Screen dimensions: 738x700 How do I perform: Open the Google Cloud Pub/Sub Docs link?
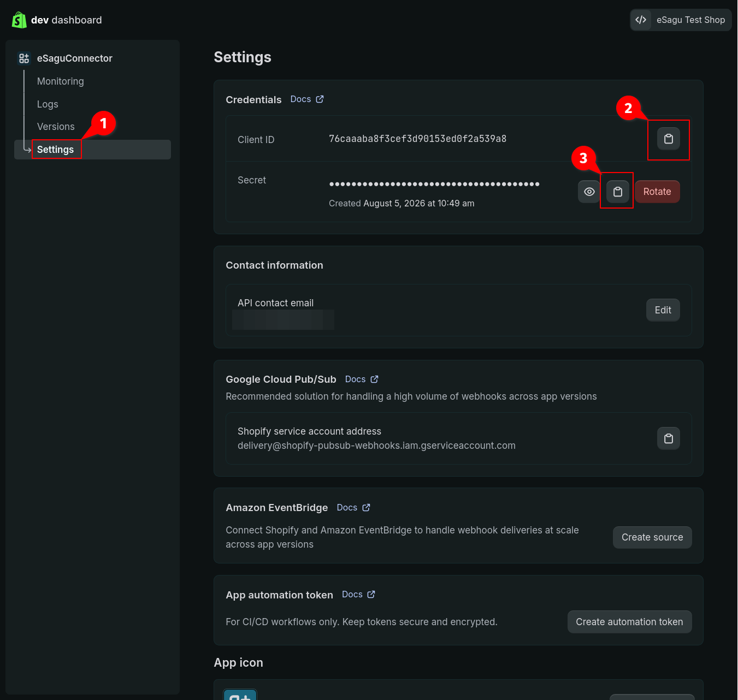(355, 379)
